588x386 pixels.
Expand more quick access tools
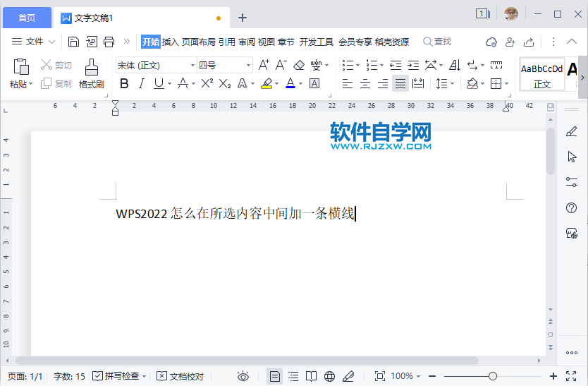click(127, 42)
